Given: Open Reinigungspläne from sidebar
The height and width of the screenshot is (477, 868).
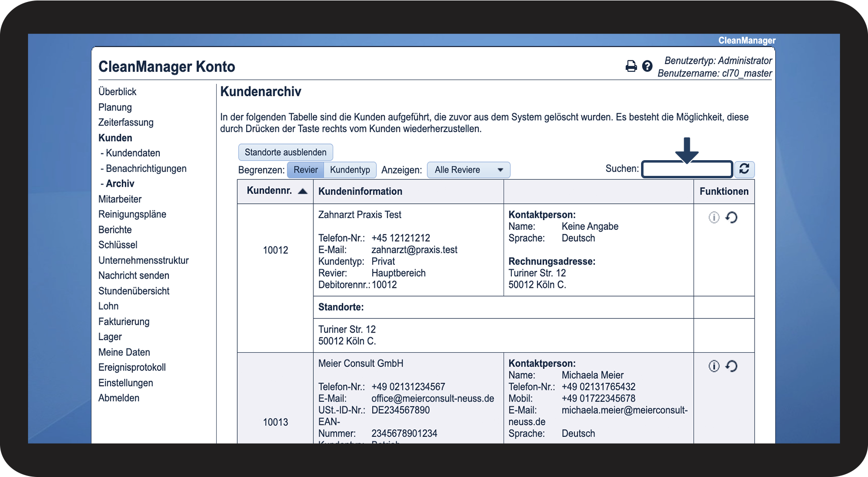Looking at the screenshot, I should click(x=132, y=214).
